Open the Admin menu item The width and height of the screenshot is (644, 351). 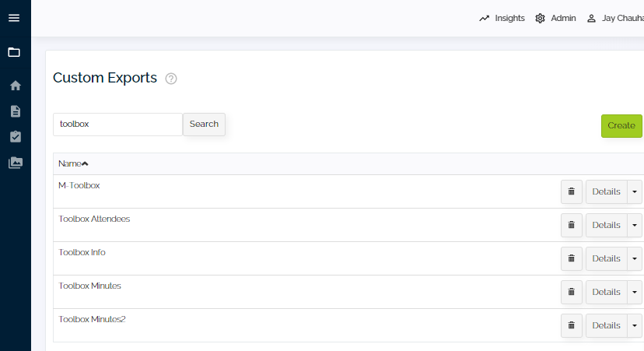563,18
